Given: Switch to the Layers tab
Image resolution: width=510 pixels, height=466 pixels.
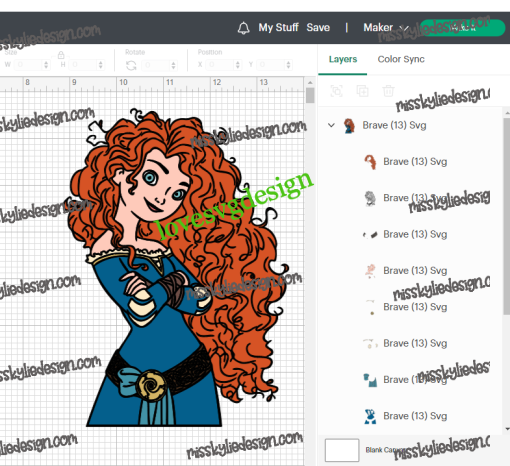Looking at the screenshot, I should coord(343,59).
